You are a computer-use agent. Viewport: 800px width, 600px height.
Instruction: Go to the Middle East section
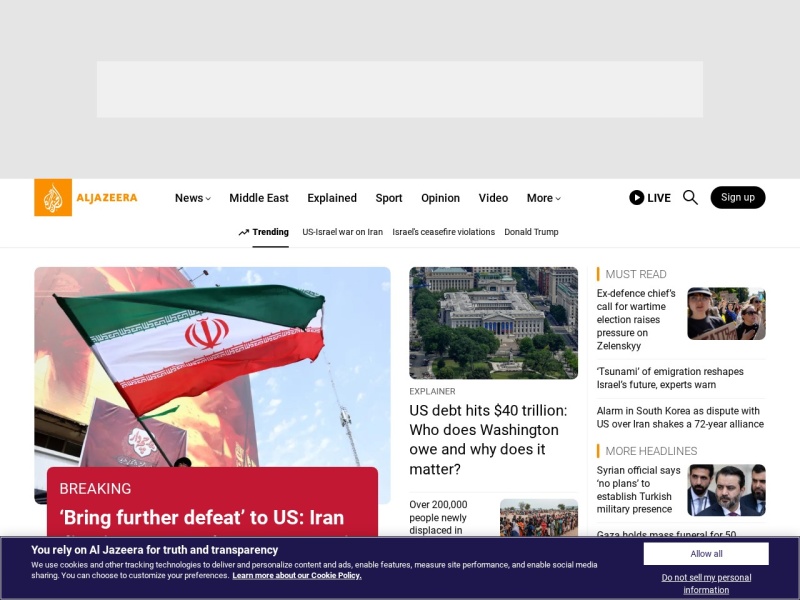259,198
